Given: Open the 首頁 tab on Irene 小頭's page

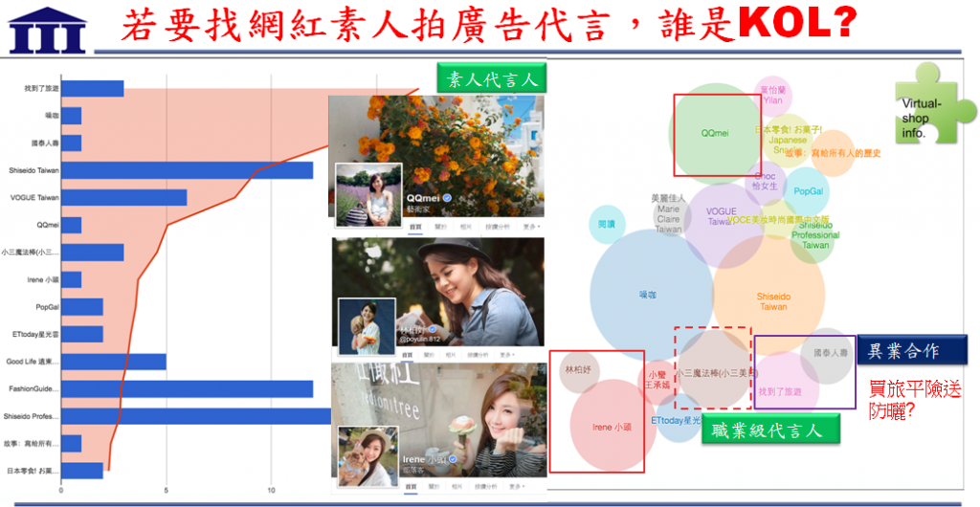Looking at the screenshot, I should tap(412, 486).
